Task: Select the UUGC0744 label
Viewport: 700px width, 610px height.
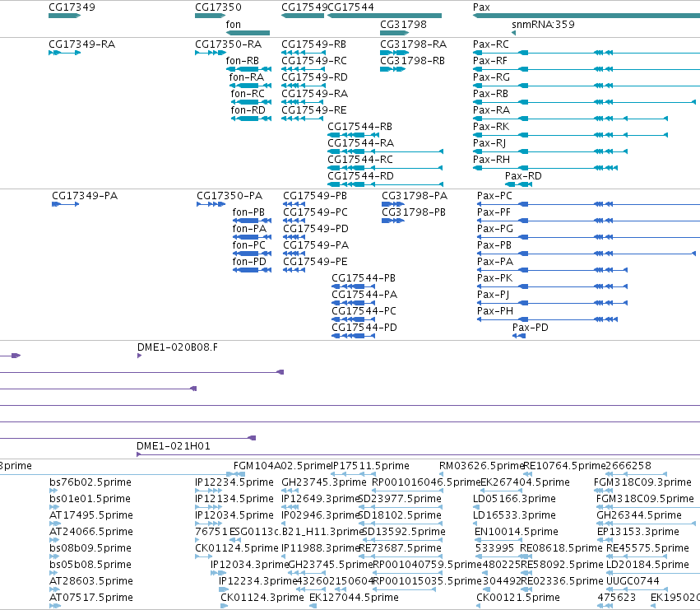Action: pyautogui.click(x=633, y=581)
